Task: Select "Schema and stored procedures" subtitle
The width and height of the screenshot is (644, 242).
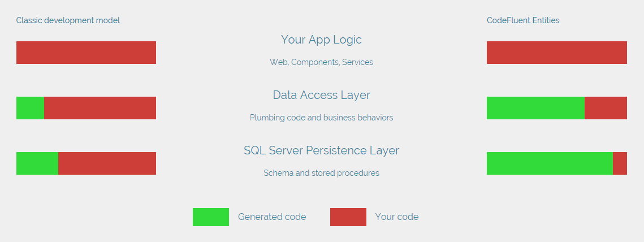Action: [321, 173]
